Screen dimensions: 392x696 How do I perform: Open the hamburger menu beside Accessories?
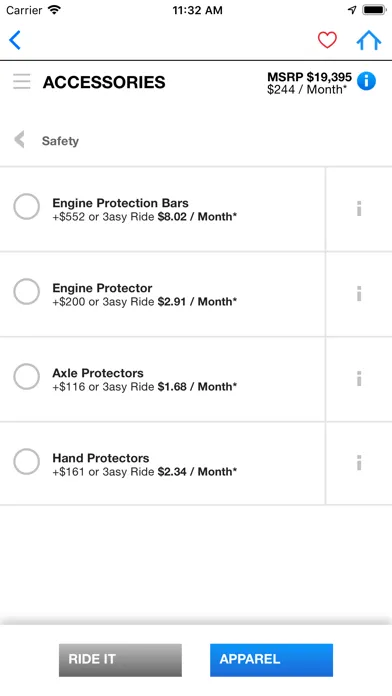pos(22,82)
